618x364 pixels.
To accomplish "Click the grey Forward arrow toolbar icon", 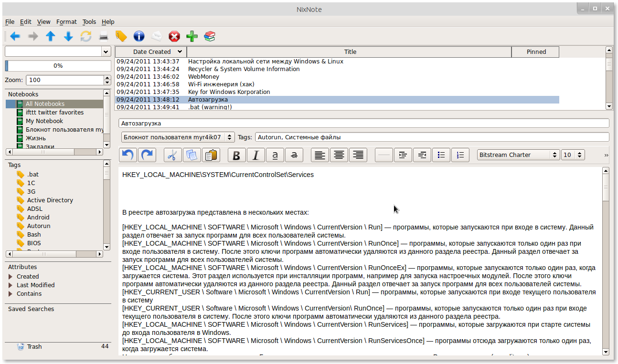I will click(x=33, y=36).
